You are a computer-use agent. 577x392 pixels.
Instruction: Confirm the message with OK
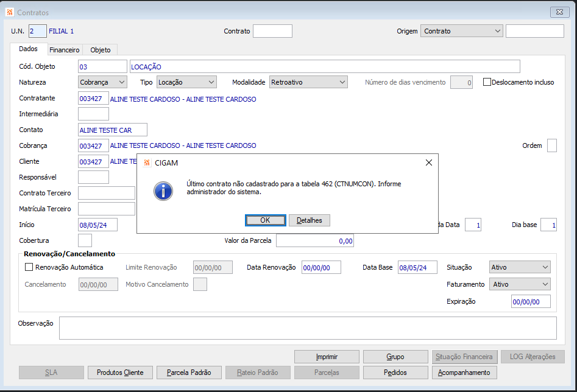(265, 220)
